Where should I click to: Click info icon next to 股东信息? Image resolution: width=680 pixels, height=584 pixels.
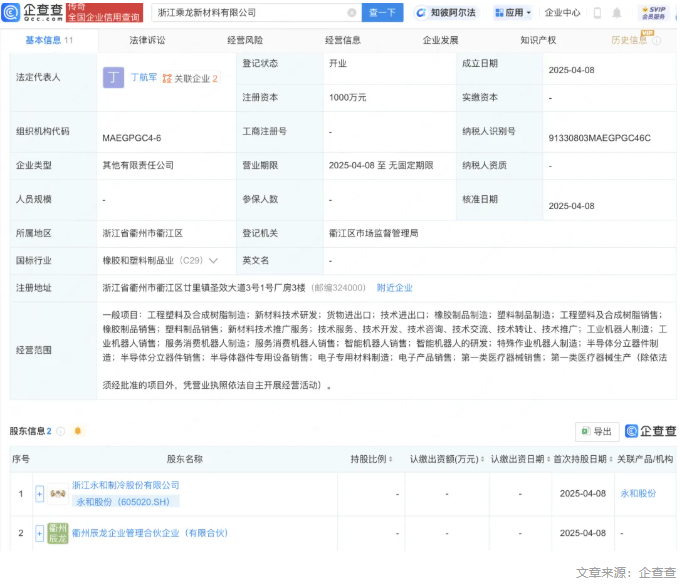tap(61, 431)
